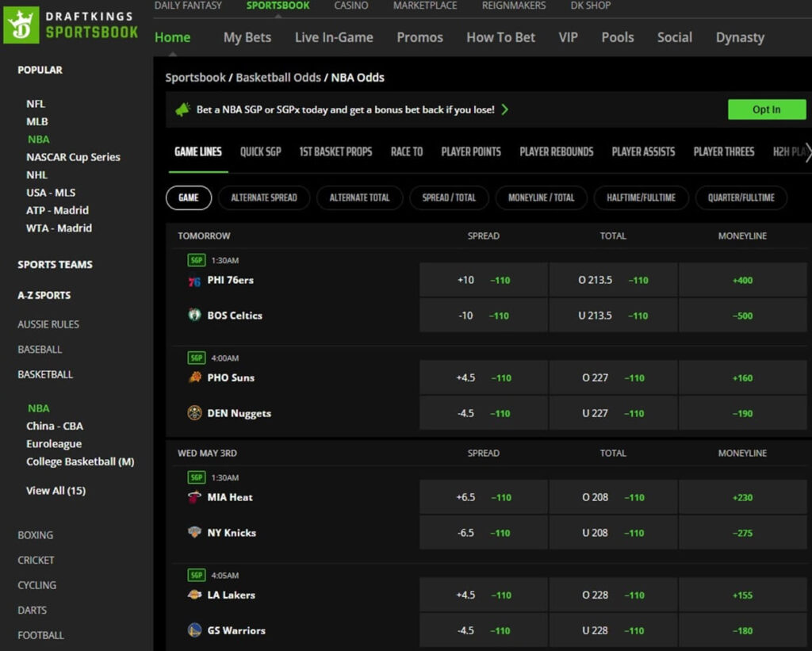812x651 pixels.
Task: Open Euroleague in Basketball list
Action: tap(54, 444)
